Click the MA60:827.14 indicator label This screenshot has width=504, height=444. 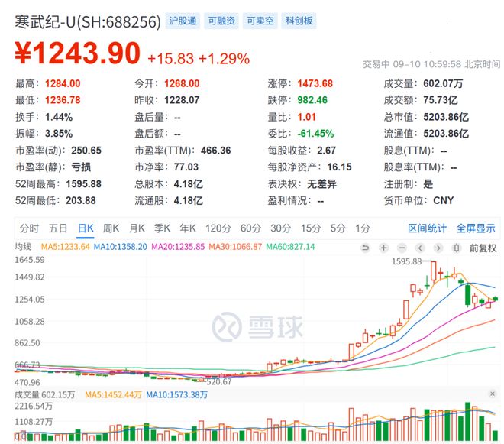point(291,247)
